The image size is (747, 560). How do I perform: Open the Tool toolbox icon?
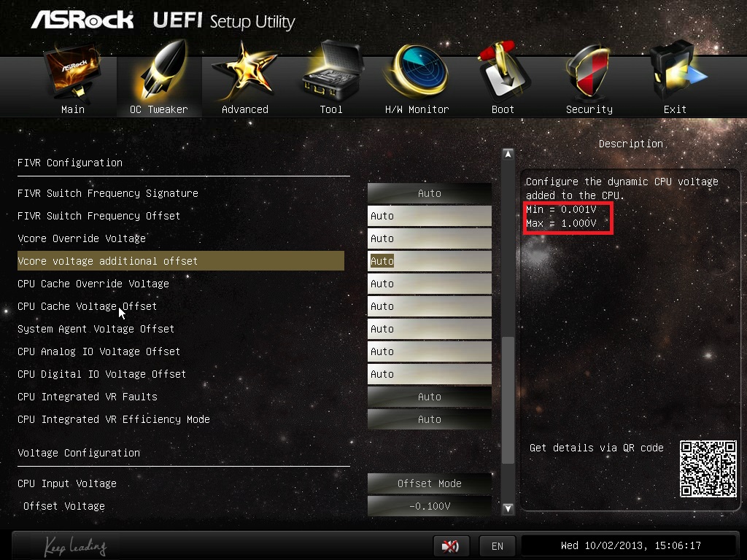point(333,71)
